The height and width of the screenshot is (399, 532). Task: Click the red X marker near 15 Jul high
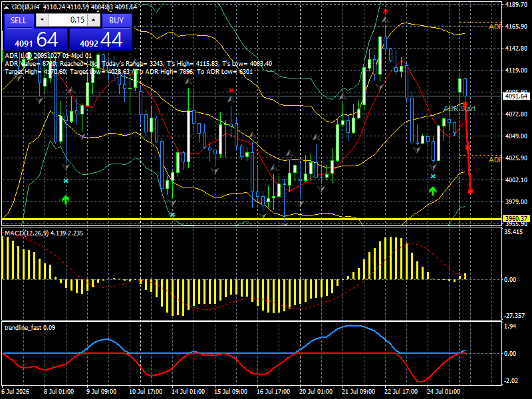(231, 90)
